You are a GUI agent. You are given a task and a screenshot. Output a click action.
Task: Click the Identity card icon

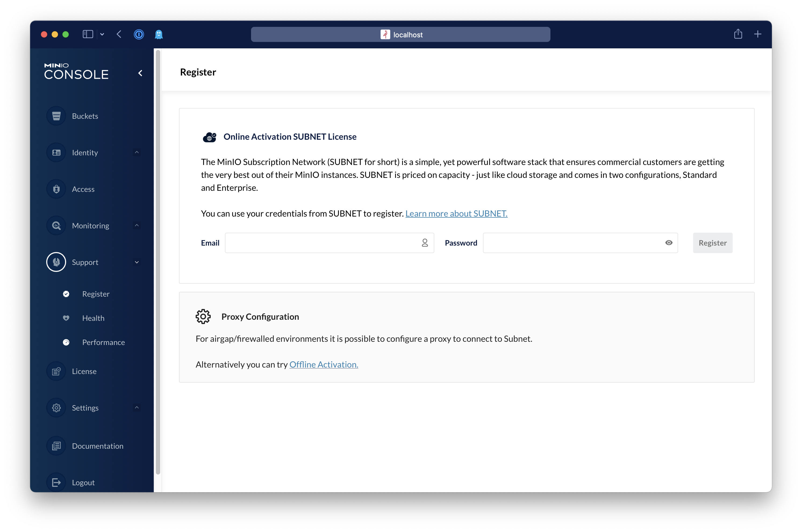[x=56, y=153]
